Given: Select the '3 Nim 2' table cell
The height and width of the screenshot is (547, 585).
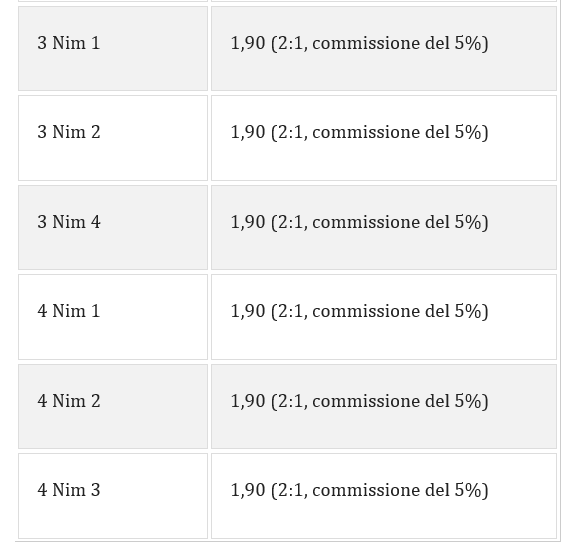Looking at the screenshot, I should [x=113, y=138].
